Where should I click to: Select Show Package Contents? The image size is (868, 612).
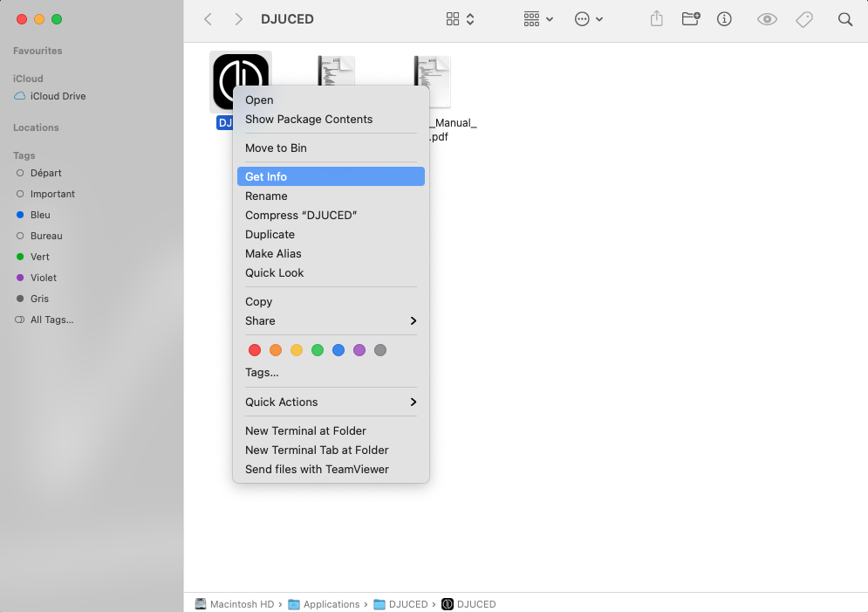click(x=309, y=120)
